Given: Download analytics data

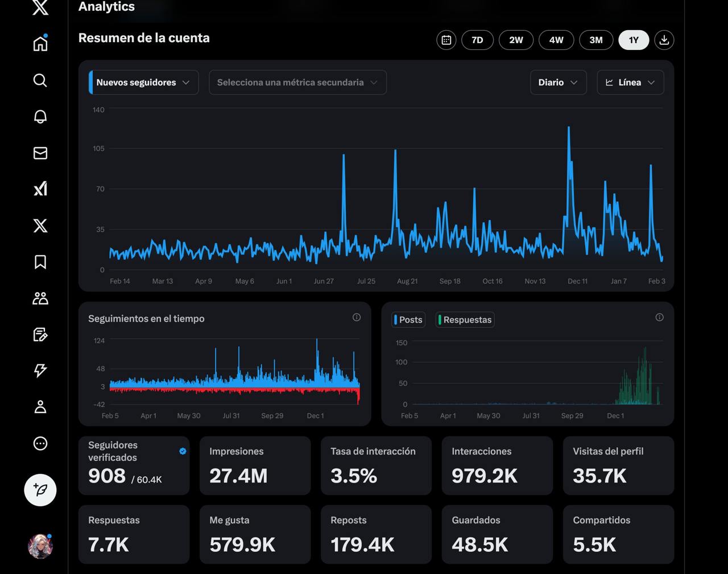Looking at the screenshot, I should pos(664,40).
